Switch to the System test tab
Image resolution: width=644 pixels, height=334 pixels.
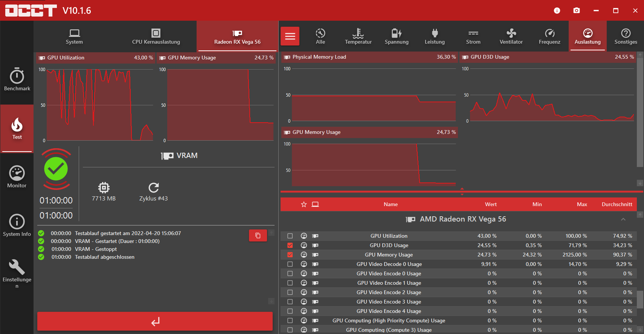(74, 36)
